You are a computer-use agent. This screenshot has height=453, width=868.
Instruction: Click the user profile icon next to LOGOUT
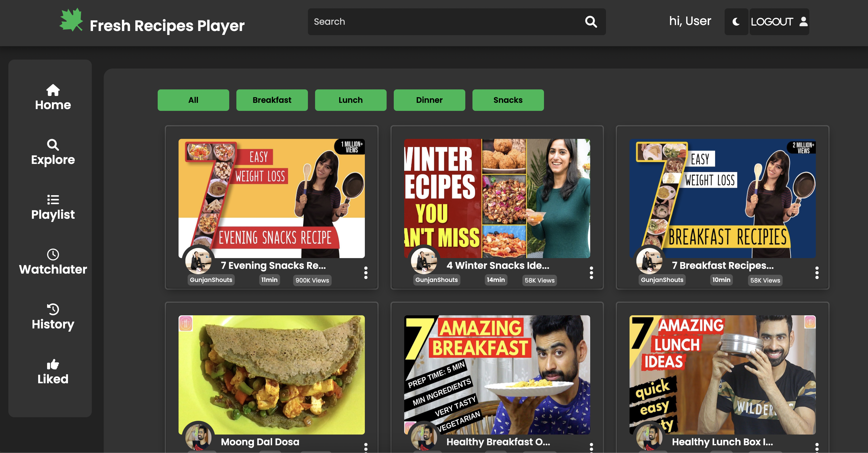[803, 21]
